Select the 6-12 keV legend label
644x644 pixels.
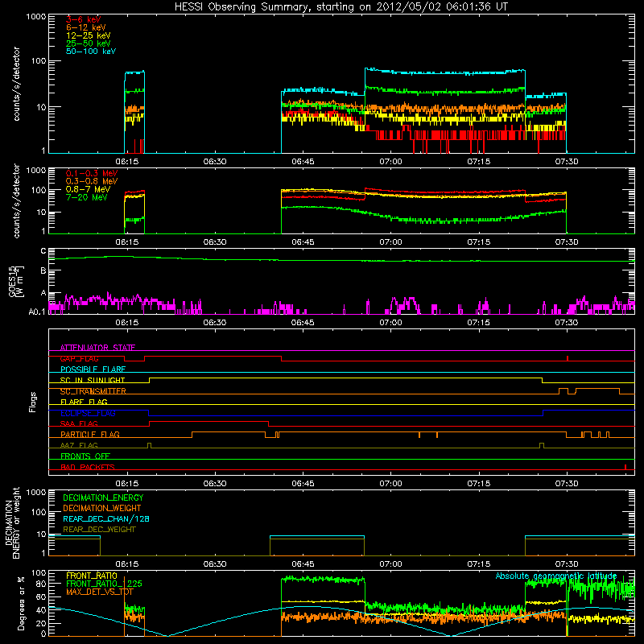[86, 27]
